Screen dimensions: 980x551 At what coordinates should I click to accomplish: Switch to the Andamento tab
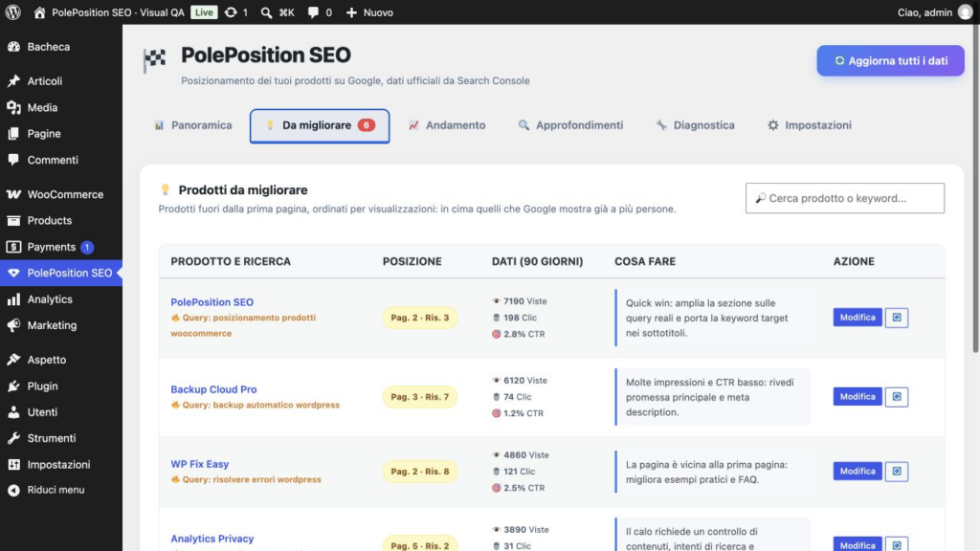[447, 125]
